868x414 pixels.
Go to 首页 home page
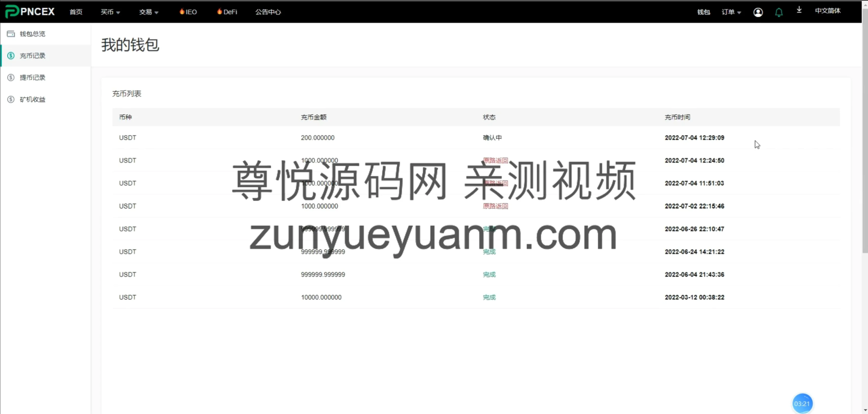tap(76, 12)
